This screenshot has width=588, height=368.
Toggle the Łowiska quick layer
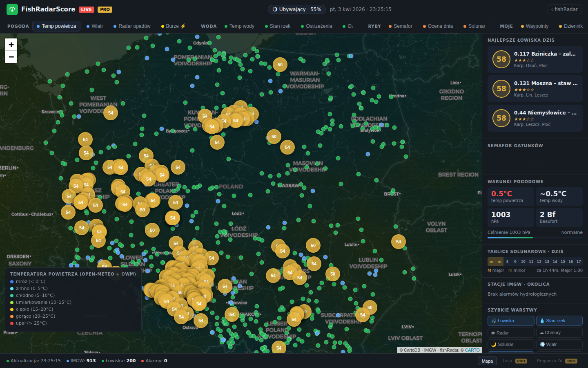coord(511,321)
